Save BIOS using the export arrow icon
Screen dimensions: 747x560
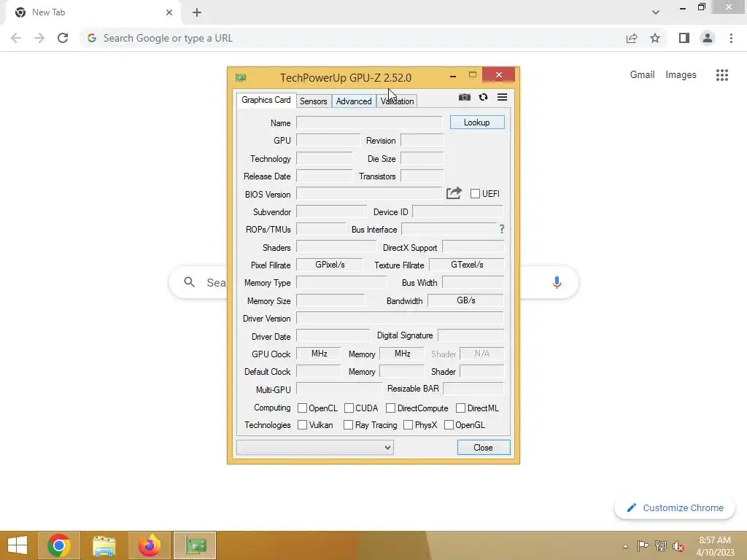tap(454, 192)
